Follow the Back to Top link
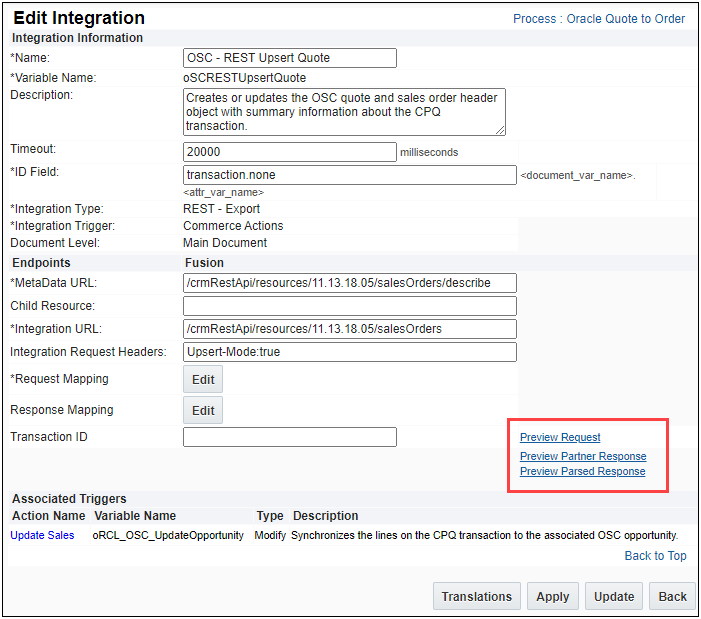The image size is (701, 619). tap(655, 556)
